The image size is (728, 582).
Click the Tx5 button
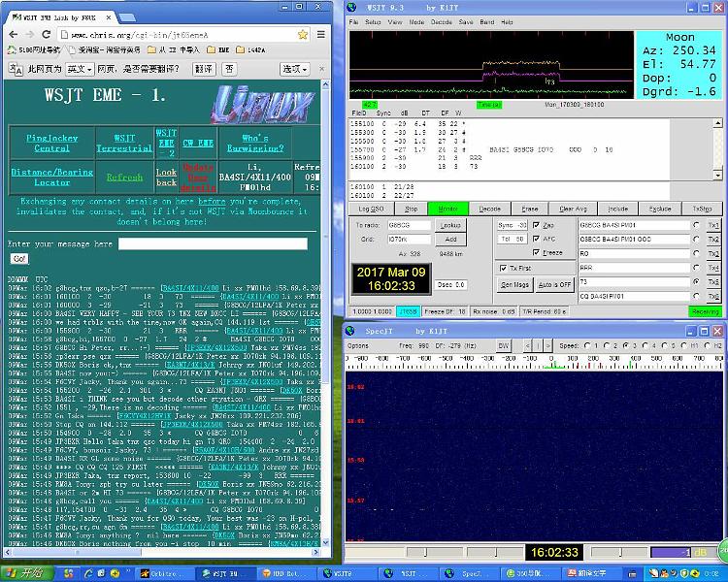click(x=713, y=281)
